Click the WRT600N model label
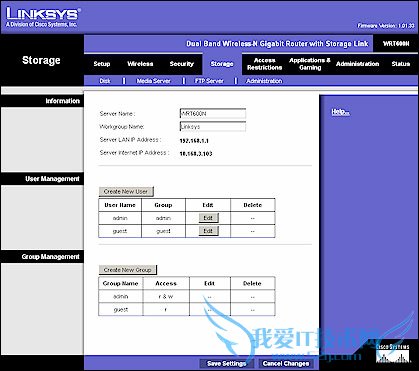The height and width of the screenshot is (371, 419). pos(396,44)
